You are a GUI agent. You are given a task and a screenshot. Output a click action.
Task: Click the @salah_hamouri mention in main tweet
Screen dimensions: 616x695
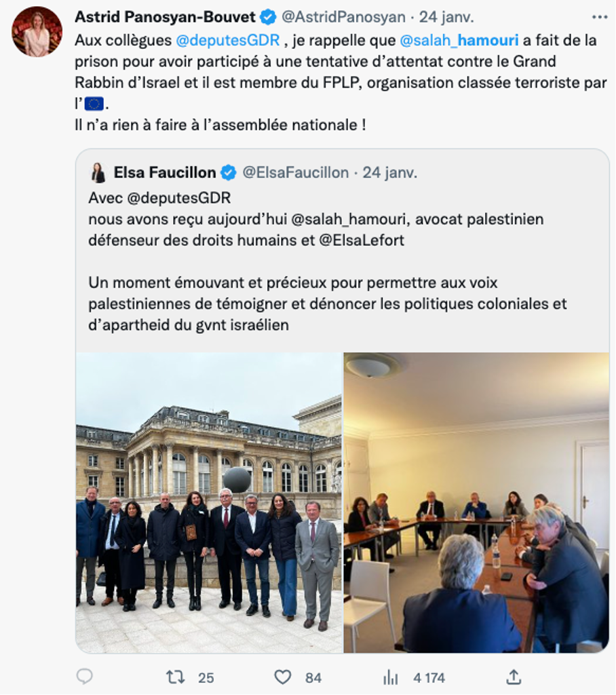click(x=459, y=40)
